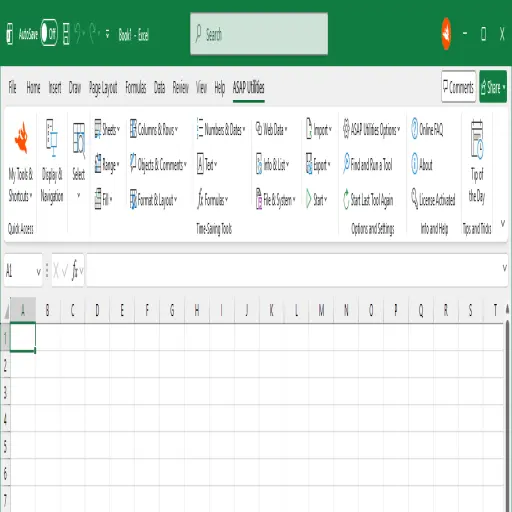Select column header D

pyautogui.click(x=97, y=311)
